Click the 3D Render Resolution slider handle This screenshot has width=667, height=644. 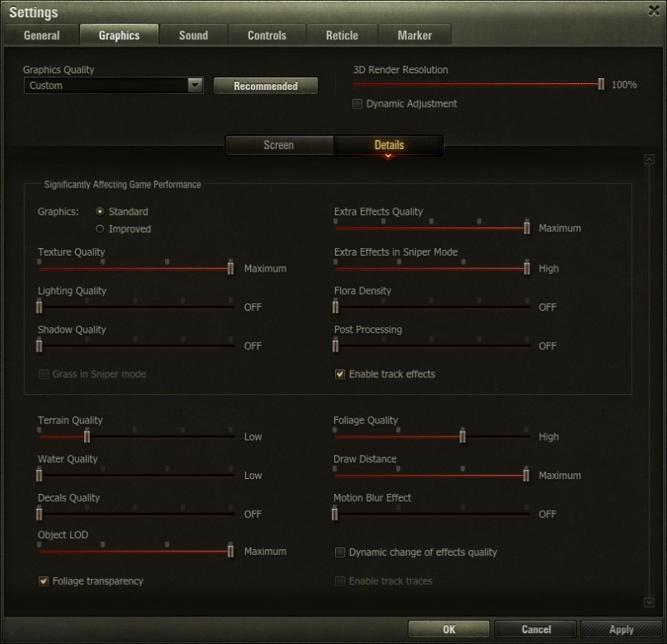[x=601, y=84]
